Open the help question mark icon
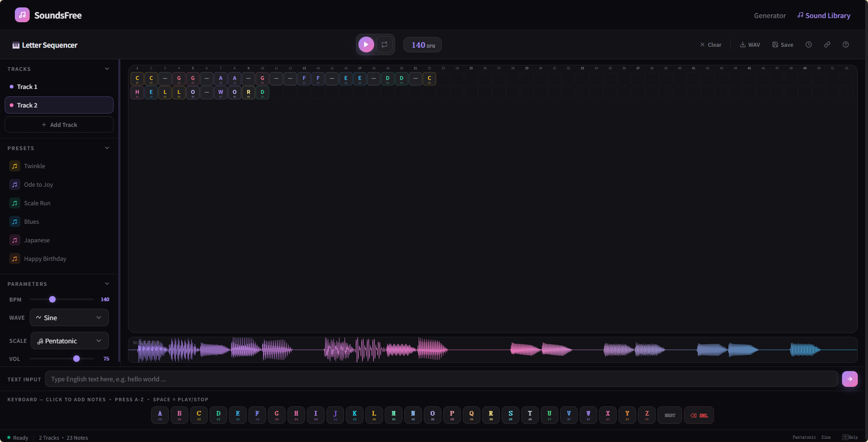 pyautogui.click(x=846, y=44)
